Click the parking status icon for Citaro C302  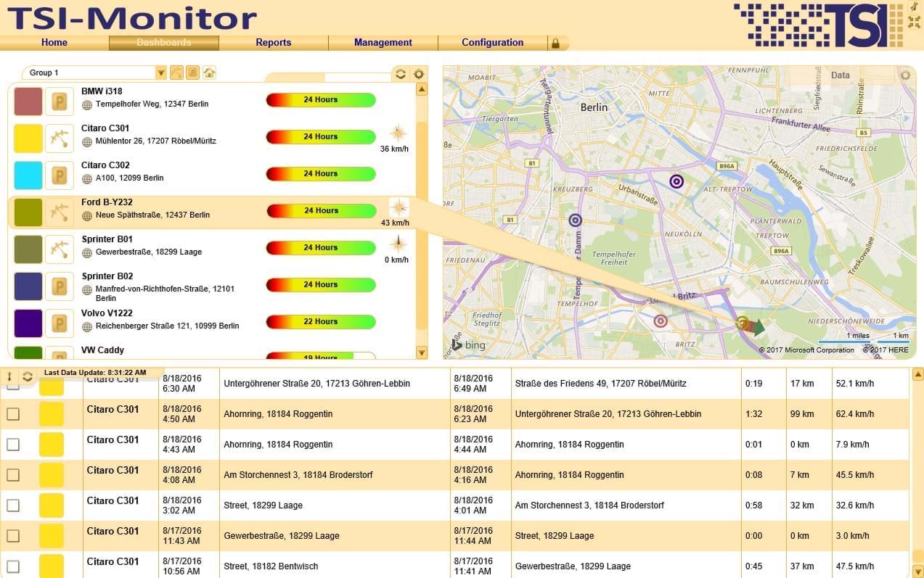click(60, 176)
